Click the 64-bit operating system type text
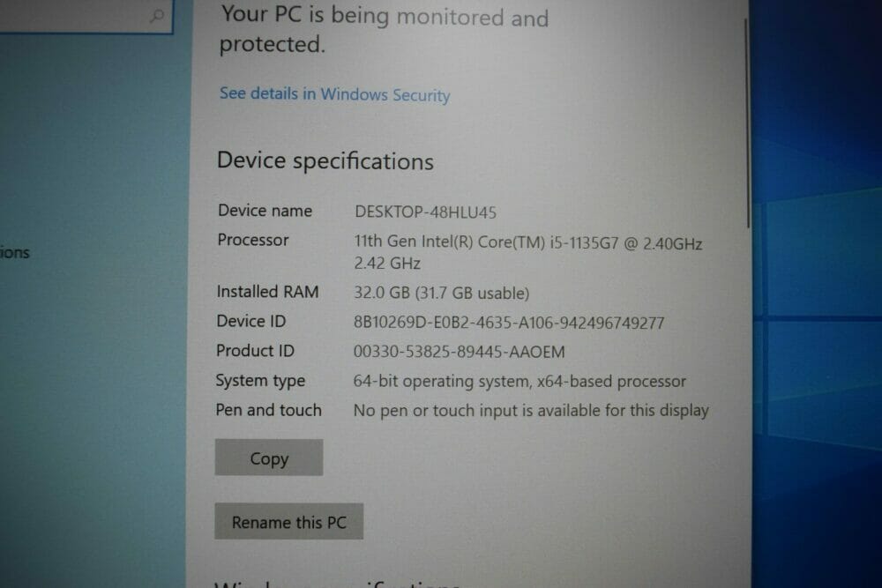The height and width of the screenshot is (588, 882). (519, 381)
